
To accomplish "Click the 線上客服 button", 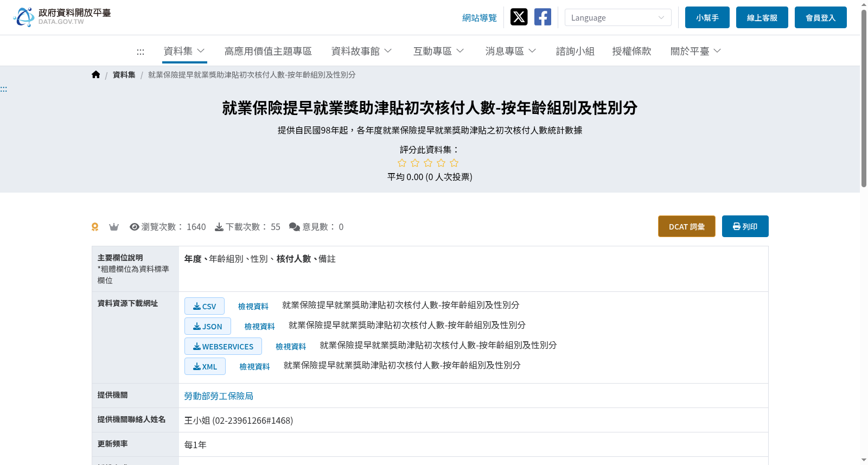I will click(762, 17).
